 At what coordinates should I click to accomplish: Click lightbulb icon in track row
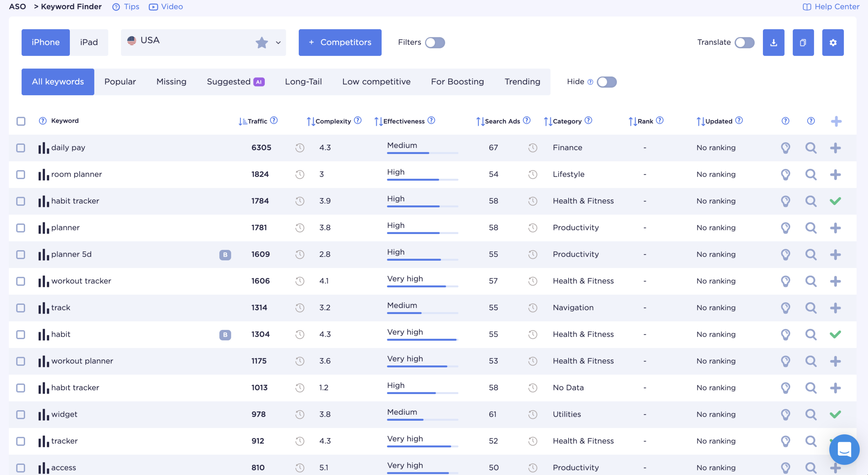point(785,308)
